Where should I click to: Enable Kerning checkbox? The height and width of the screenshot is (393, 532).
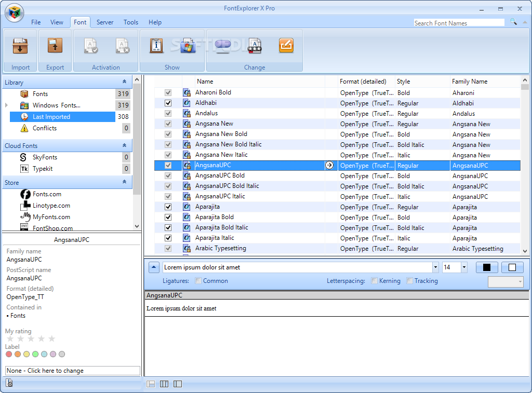coord(374,281)
